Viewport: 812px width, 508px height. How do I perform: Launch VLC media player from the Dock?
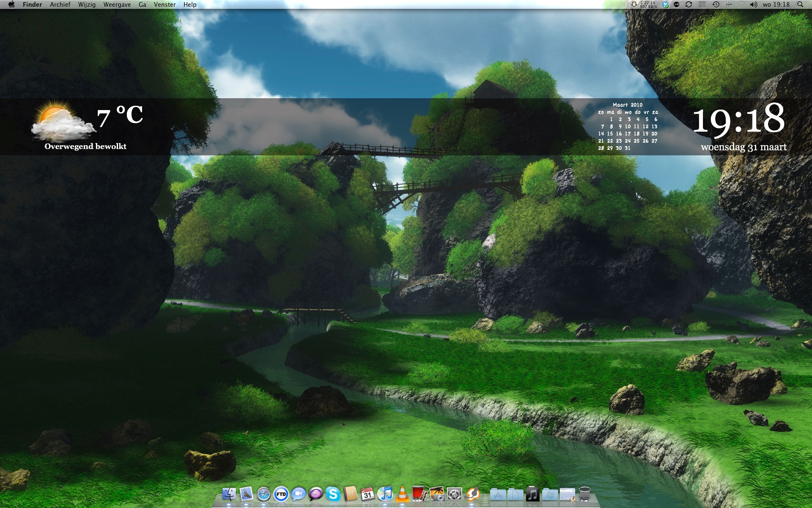pyautogui.click(x=402, y=494)
